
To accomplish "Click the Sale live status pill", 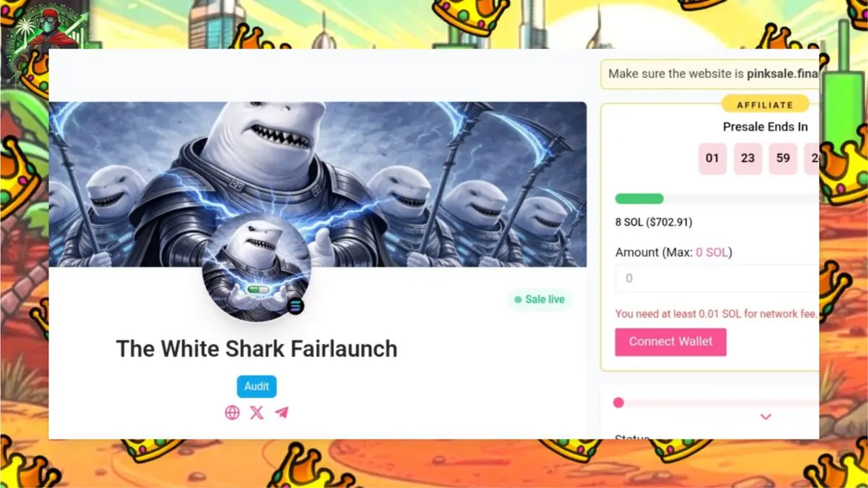I will click(539, 300).
